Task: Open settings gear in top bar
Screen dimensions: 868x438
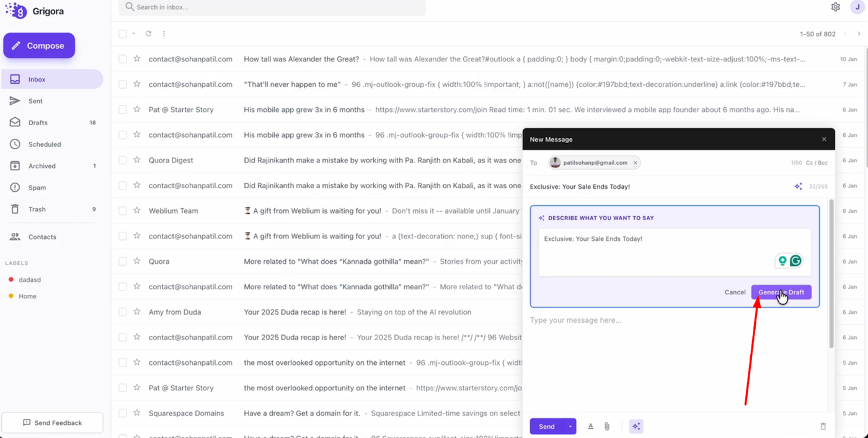Action: click(x=836, y=7)
